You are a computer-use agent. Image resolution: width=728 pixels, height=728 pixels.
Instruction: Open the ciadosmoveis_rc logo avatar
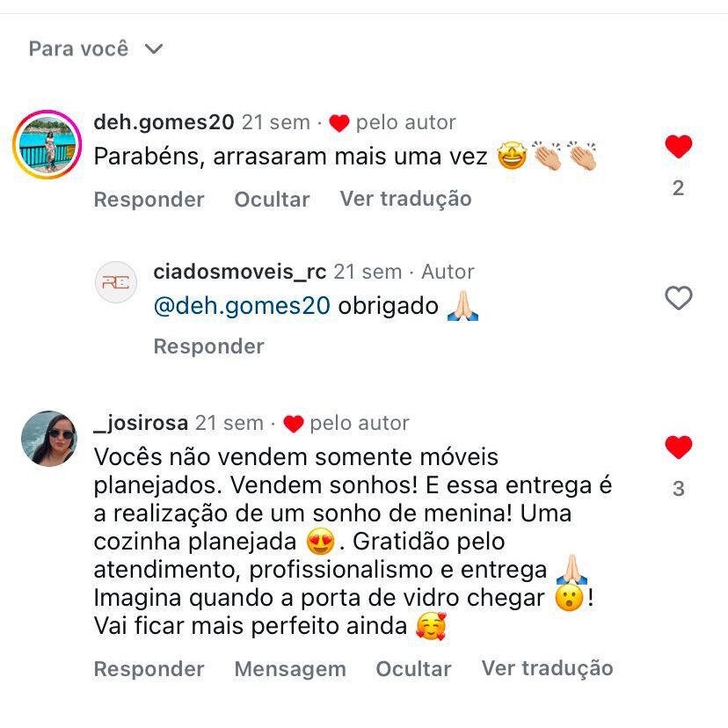[x=116, y=282]
